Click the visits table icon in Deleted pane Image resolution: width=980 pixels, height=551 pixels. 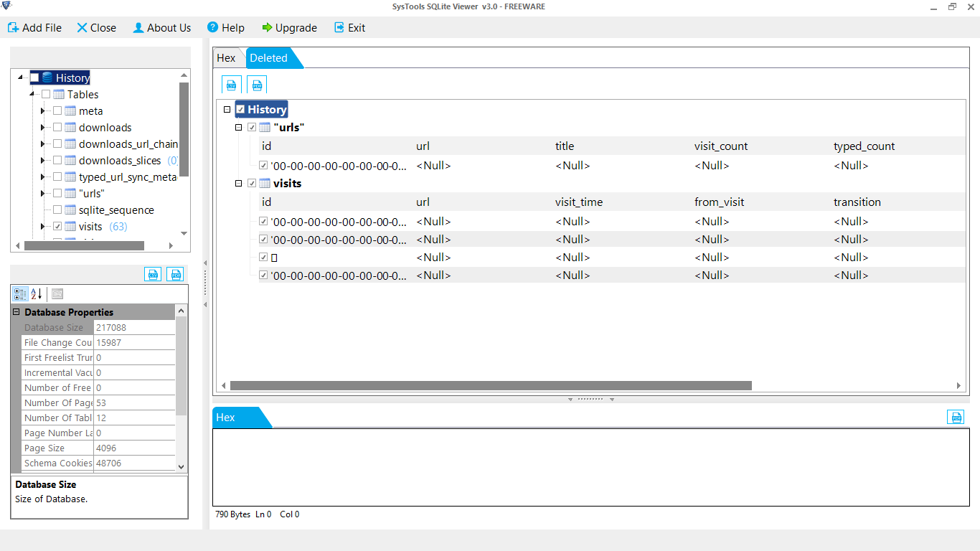pos(265,183)
